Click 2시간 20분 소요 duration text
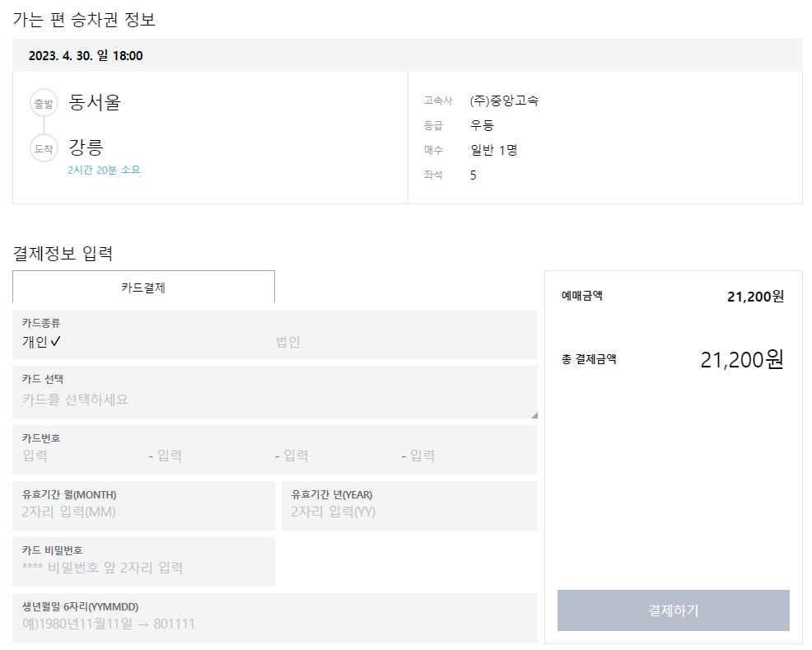The image size is (812, 650). coord(104,170)
